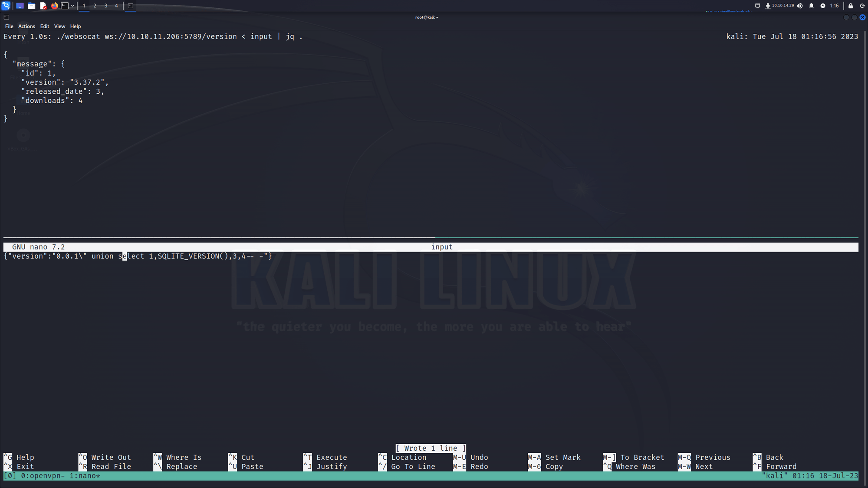Close the terminal window
868x488 pixels.
click(x=862, y=17)
